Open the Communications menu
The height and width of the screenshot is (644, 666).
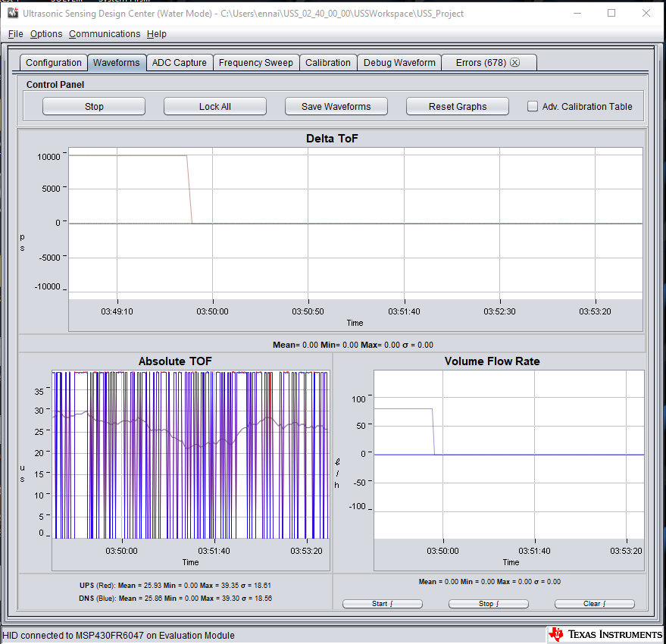(105, 34)
